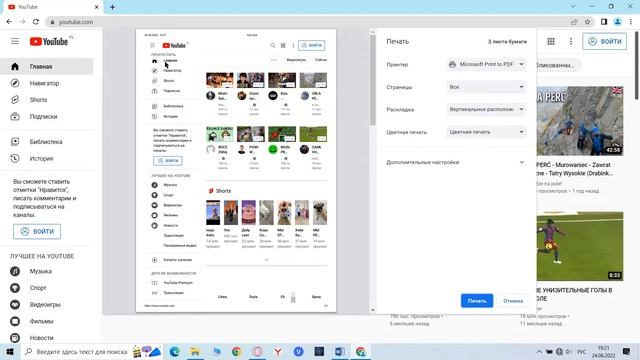This screenshot has width=640, height=360.
Task: Bookmark this page with star icon
Action: [587, 22]
